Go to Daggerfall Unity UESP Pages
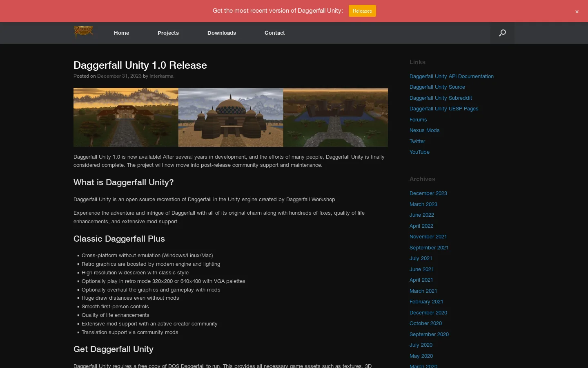Image resolution: width=588 pixels, height=368 pixels. 444,109
